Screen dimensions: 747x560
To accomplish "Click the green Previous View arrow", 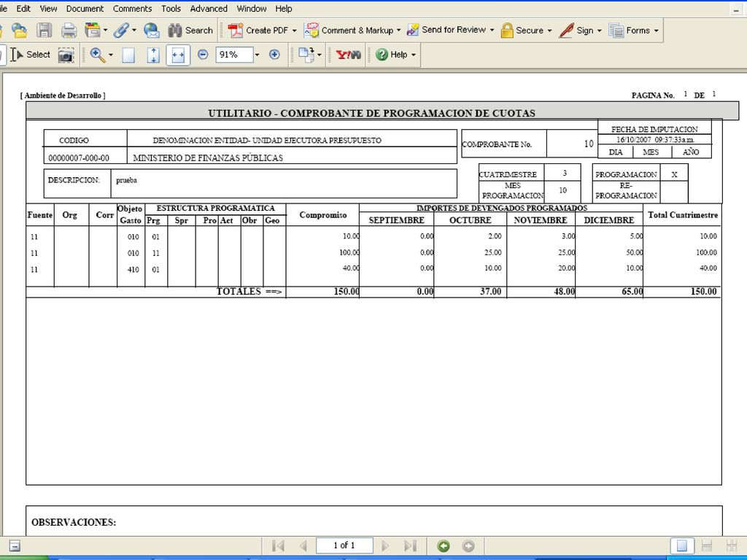I will click(443, 545).
